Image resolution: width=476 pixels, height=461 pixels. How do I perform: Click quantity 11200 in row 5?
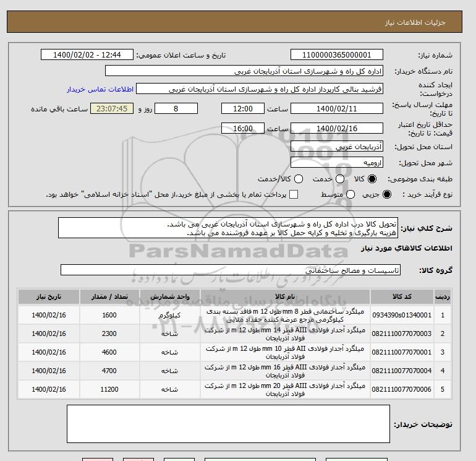click(x=109, y=389)
